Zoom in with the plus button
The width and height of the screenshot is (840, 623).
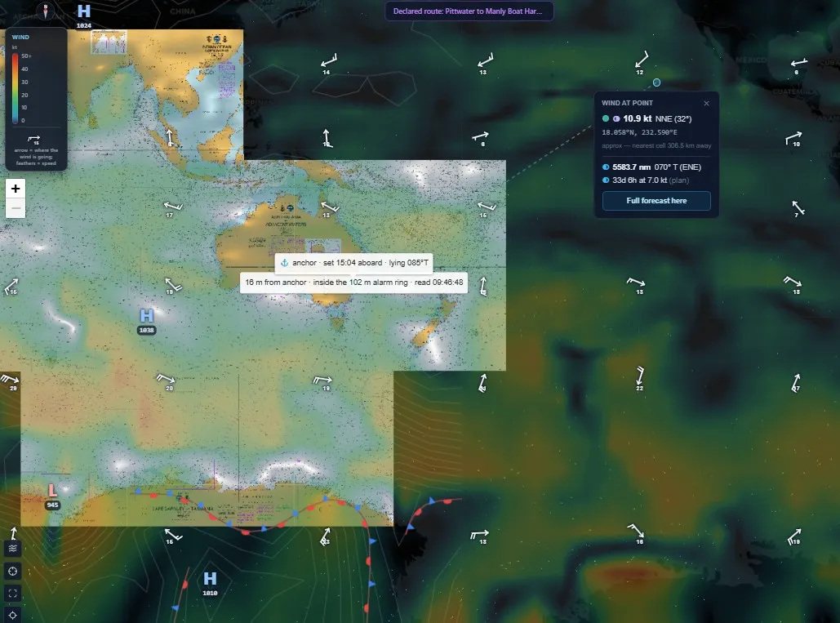16,189
